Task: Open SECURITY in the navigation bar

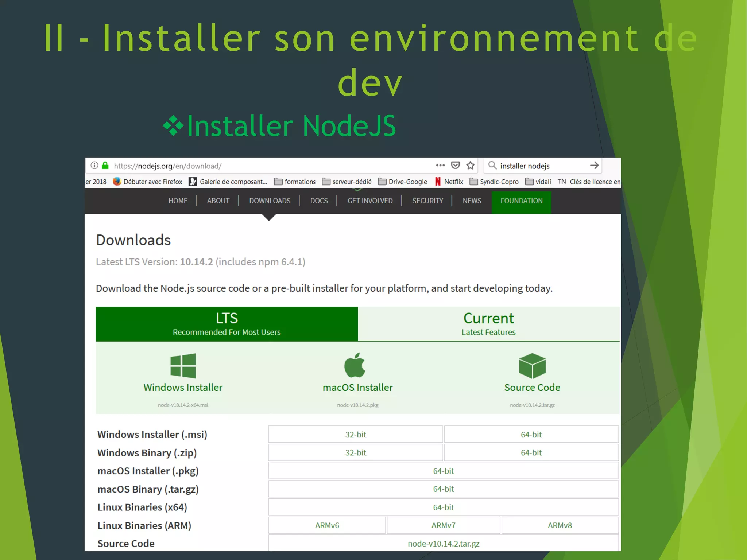Action: (427, 201)
